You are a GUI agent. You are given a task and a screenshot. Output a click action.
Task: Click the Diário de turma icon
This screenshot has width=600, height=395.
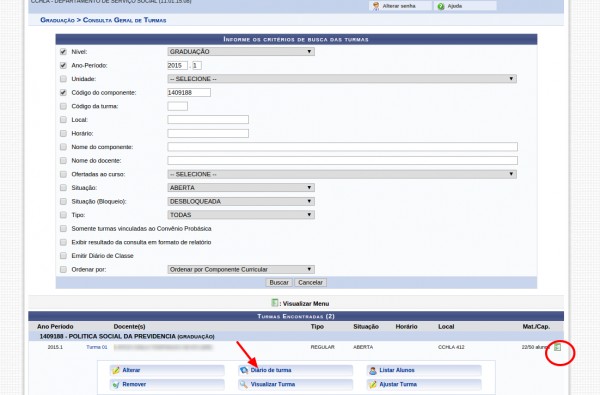(x=244, y=370)
